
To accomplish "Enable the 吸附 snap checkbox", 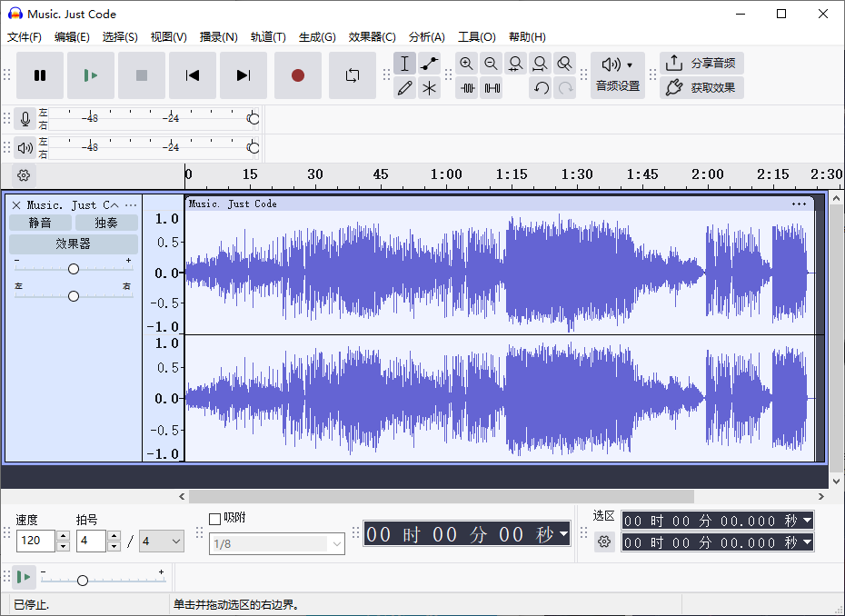I will point(214,519).
